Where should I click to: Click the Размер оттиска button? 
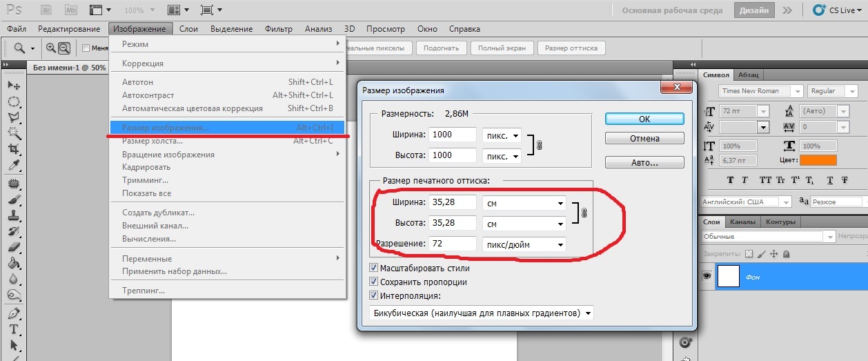[571, 48]
